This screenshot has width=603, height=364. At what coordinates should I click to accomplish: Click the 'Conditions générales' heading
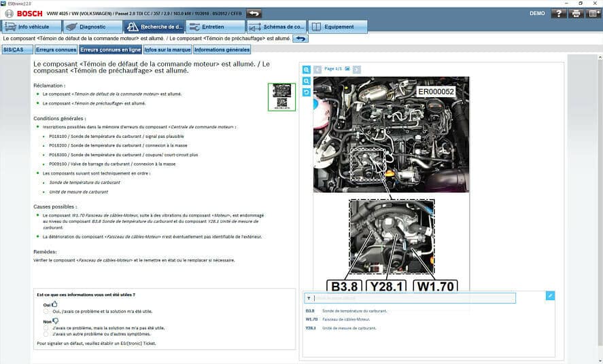60,118
